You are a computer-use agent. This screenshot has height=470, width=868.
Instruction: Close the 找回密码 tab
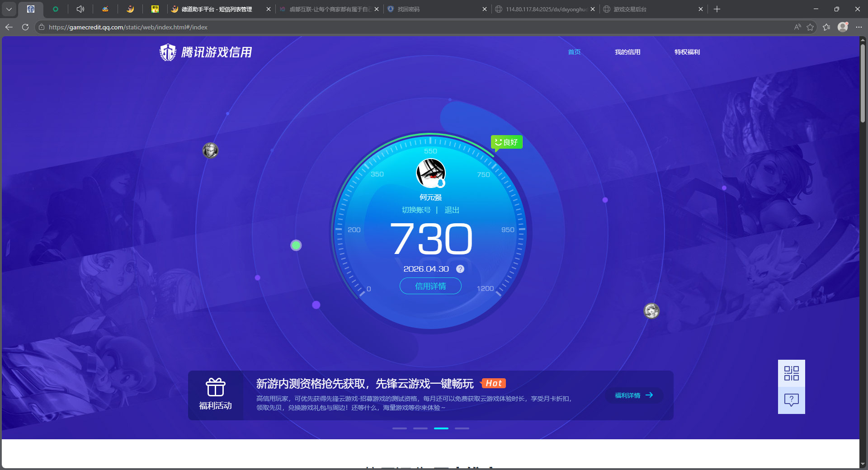485,9
